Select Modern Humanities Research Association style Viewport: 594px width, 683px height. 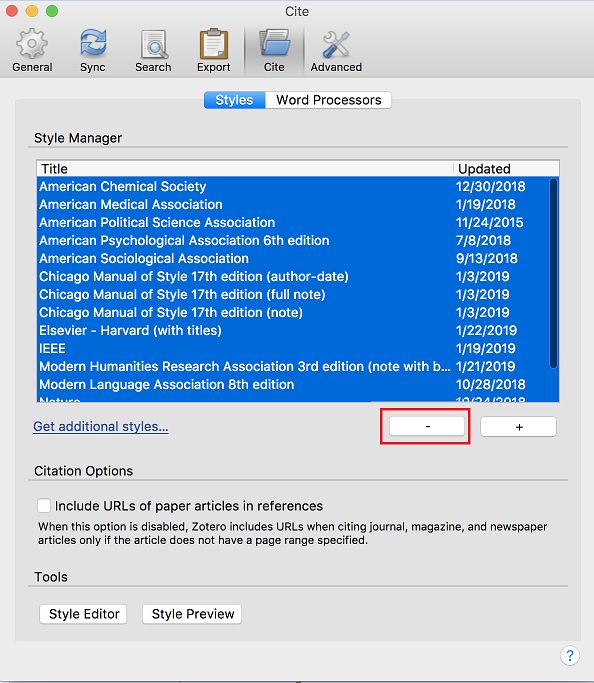click(298, 366)
